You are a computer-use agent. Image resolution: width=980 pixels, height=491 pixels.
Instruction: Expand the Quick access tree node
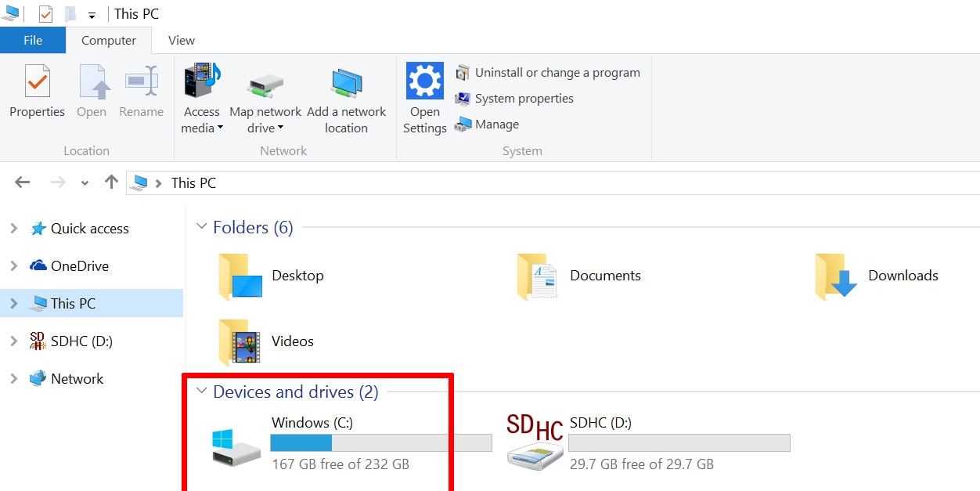(x=13, y=229)
